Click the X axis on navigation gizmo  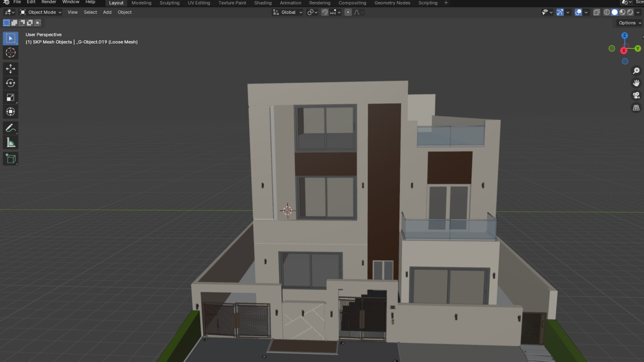tap(624, 51)
